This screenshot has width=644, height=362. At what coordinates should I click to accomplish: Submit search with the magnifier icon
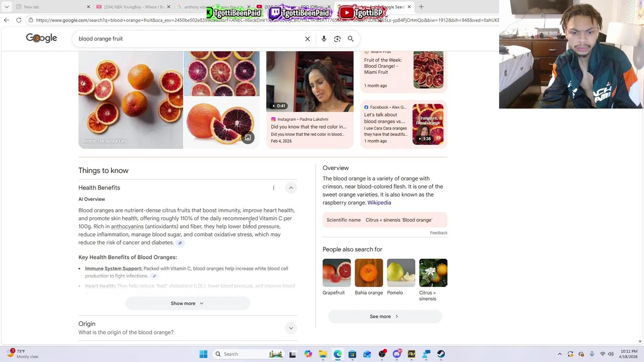click(x=351, y=39)
